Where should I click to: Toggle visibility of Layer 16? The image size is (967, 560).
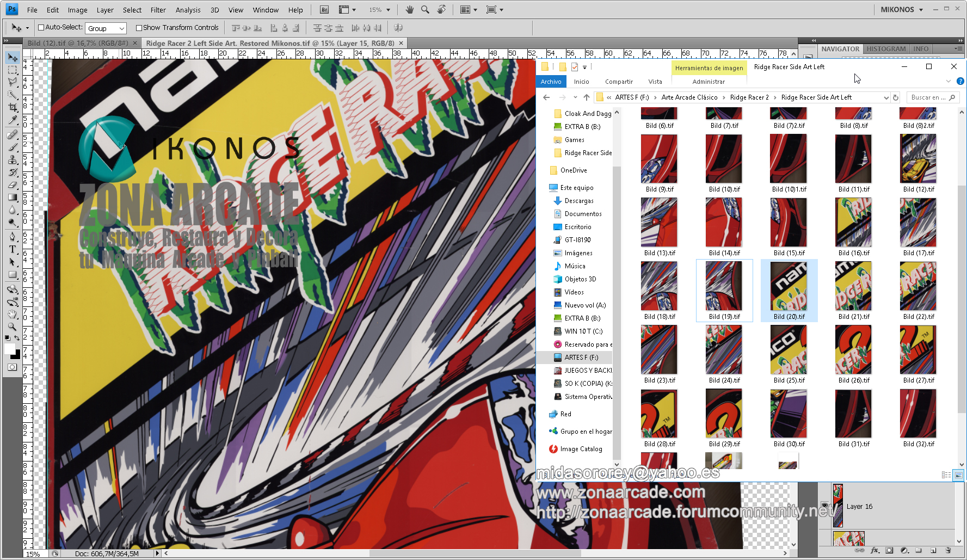point(824,506)
